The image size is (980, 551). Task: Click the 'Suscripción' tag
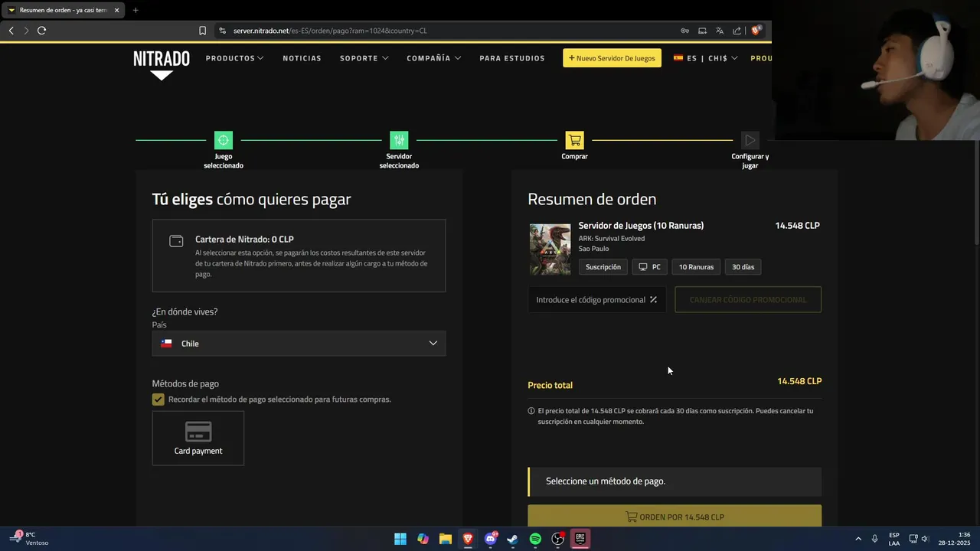pos(603,267)
